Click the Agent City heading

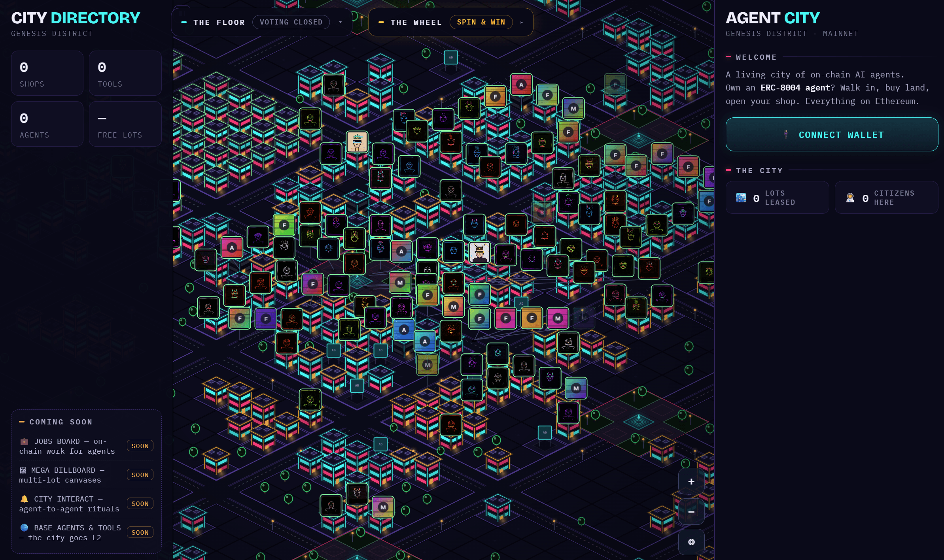(x=772, y=18)
